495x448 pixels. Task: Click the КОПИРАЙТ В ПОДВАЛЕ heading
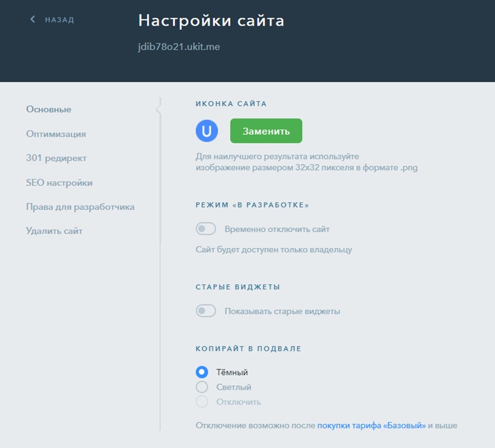coord(248,349)
